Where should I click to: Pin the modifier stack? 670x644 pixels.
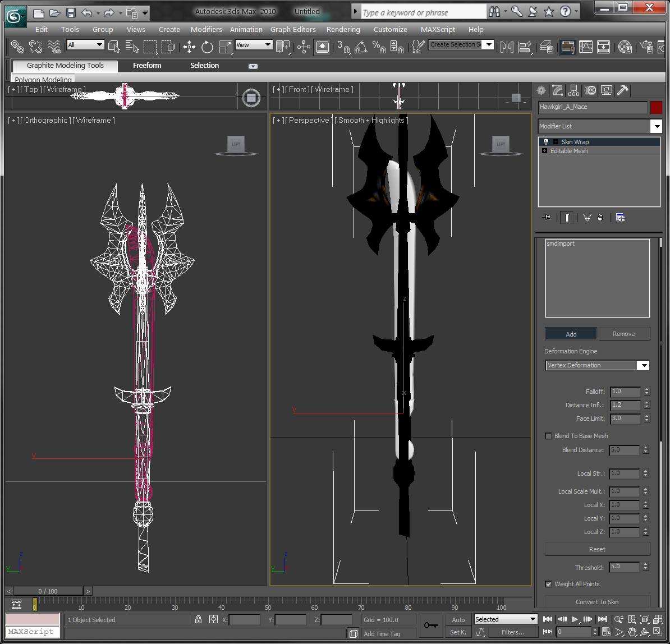point(547,218)
